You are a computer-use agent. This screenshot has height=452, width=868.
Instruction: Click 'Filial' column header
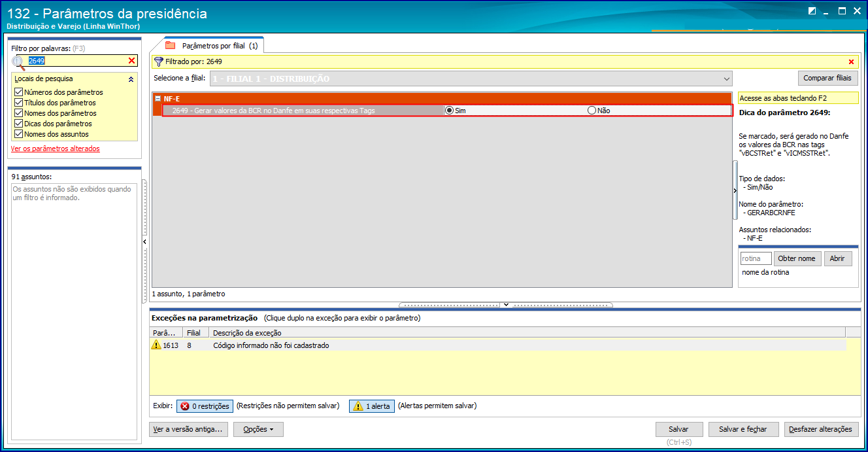coord(197,333)
